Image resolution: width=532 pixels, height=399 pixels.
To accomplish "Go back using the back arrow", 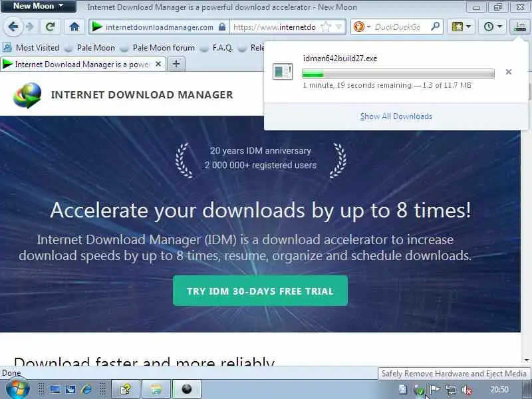I will [13, 27].
